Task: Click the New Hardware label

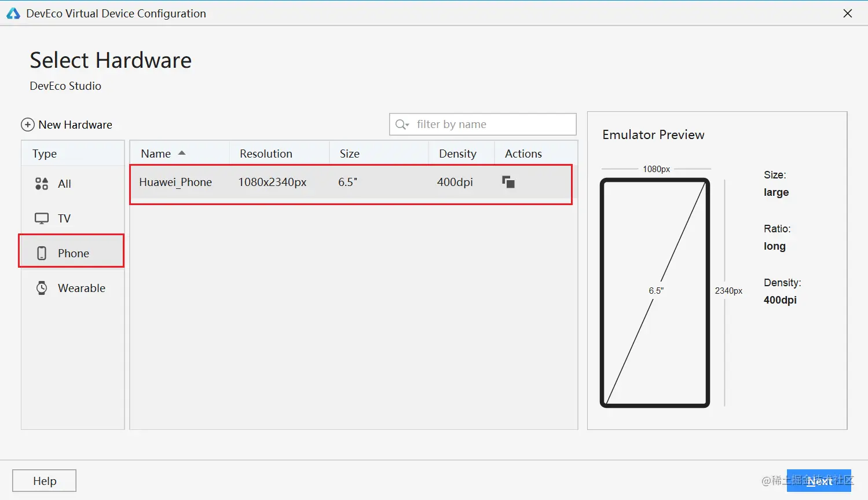Action: [75, 125]
